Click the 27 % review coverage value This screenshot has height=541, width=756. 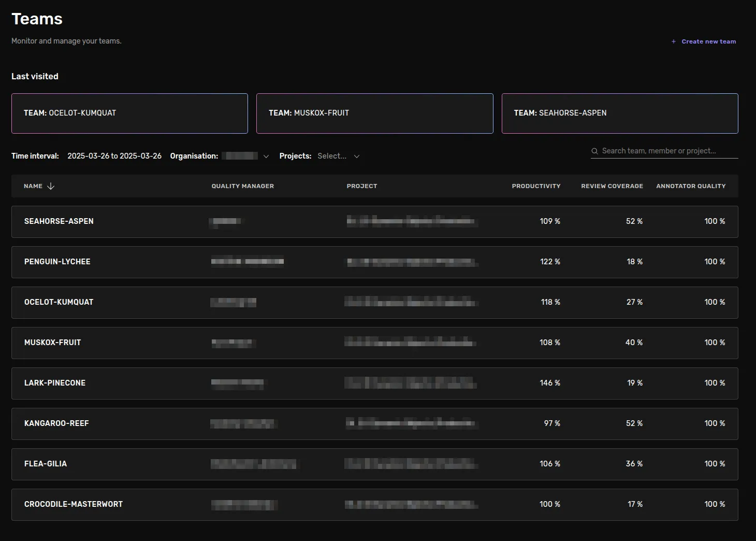635,302
